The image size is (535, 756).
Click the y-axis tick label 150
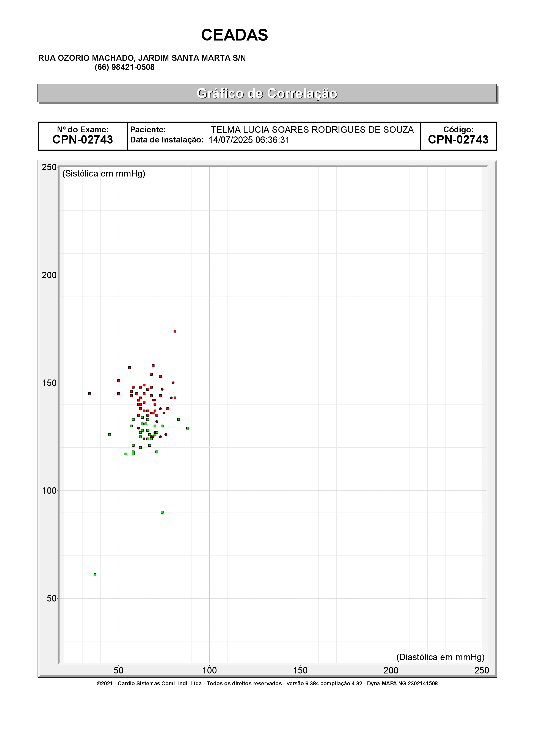tap(49, 383)
